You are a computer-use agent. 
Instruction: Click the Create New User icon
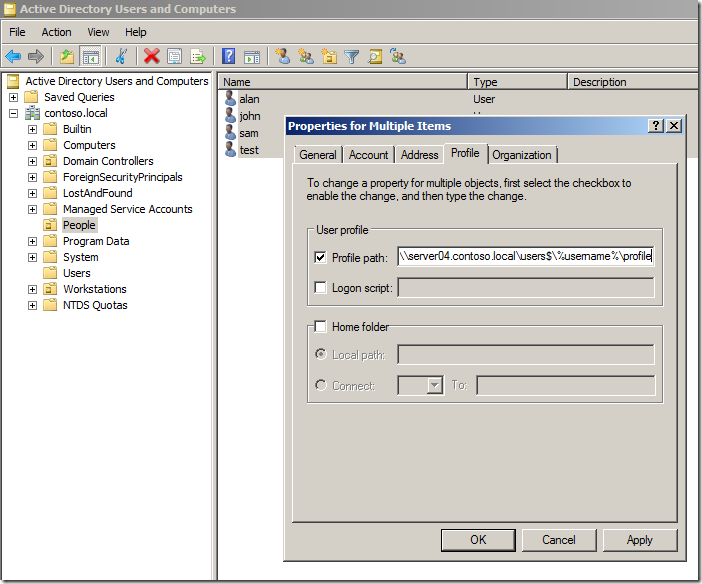283,57
